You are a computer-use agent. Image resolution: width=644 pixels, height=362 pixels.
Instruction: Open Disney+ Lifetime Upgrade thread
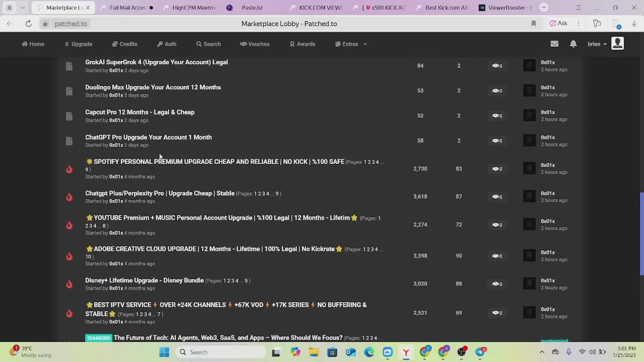[144, 281]
